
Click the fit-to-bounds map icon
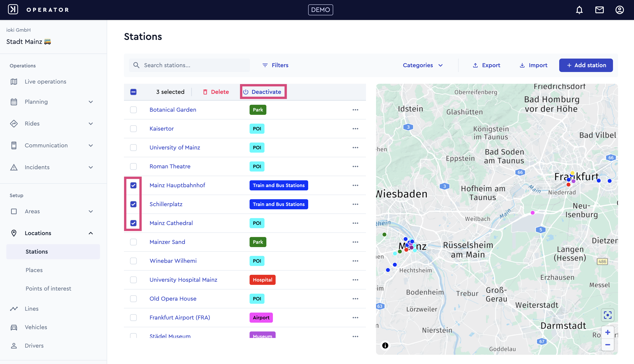(x=608, y=315)
